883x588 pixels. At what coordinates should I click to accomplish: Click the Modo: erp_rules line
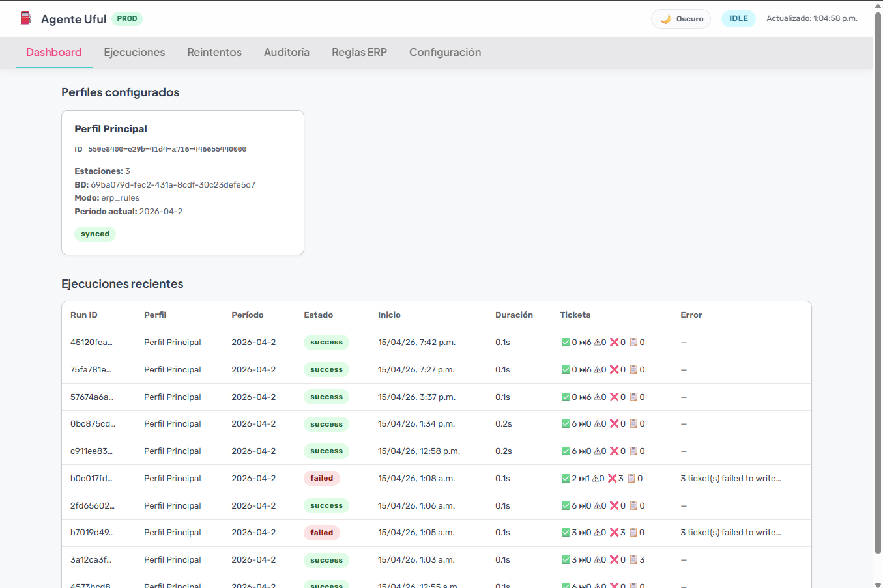[x=107, y=198]
